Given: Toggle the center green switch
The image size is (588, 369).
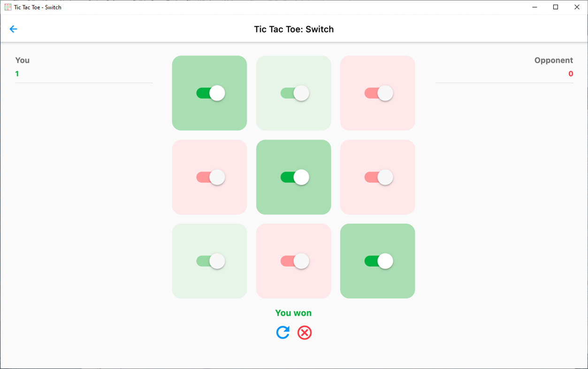Looking at the screenshot, I should tap(293, 177).
